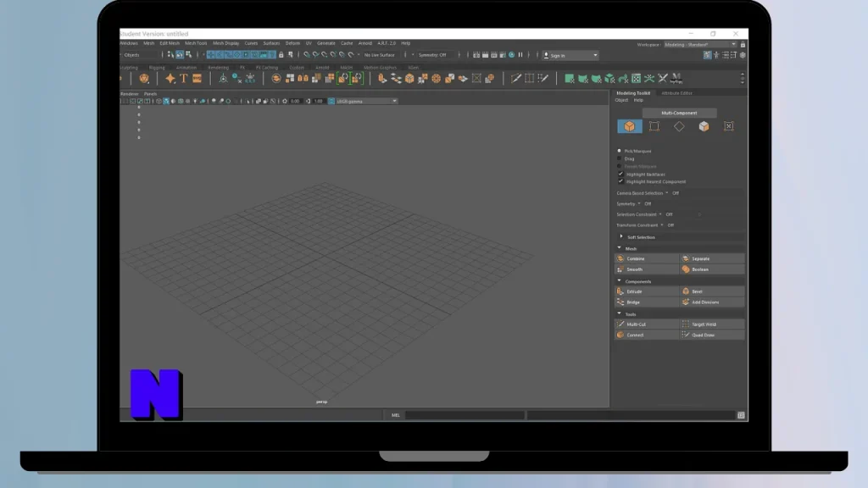
Task: Click the Multi-Component button
Action: click(679, 113)
